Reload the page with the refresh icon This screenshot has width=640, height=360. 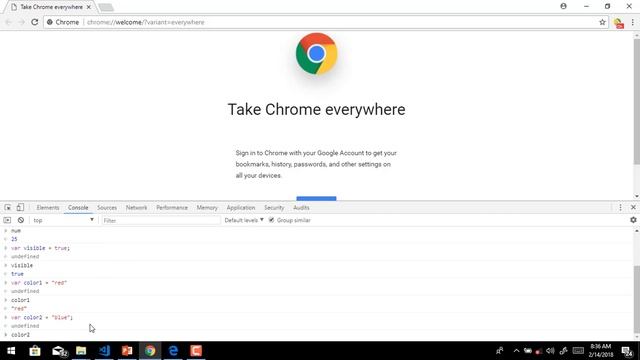pyautogui.click(x=35, y=22)
